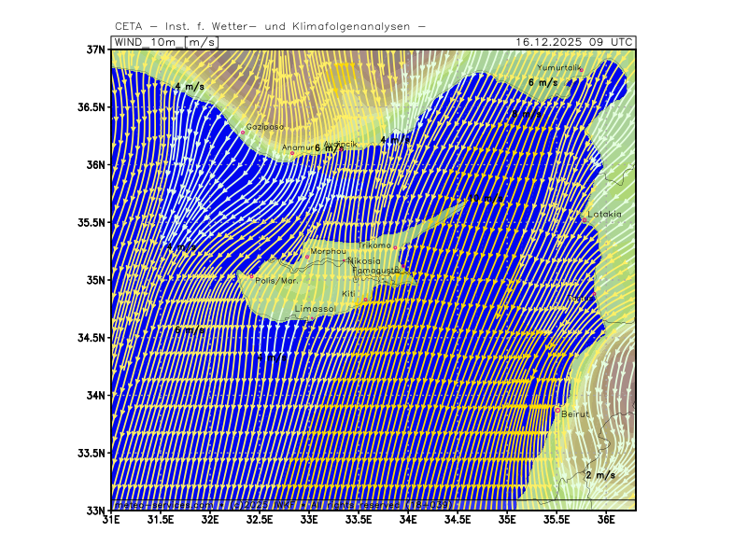
Task: Select the Famagusta city label
Action: [375, 270]
